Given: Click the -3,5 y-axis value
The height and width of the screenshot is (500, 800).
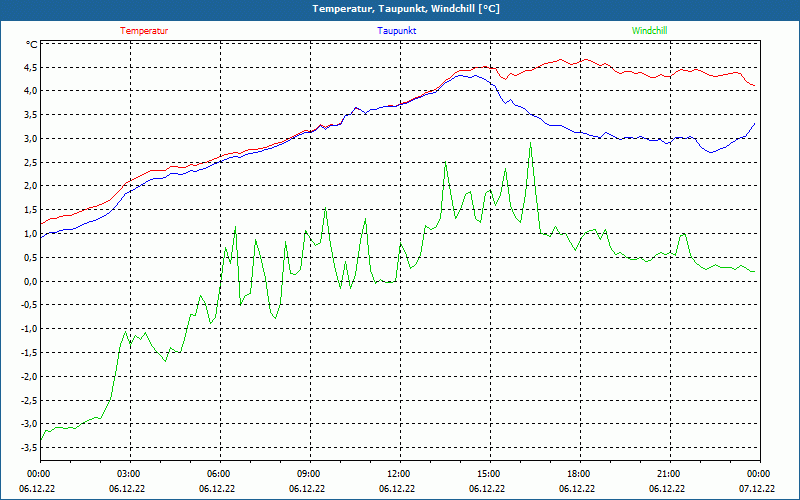Looking at the screenshot, I should click(x=29, y=447).
